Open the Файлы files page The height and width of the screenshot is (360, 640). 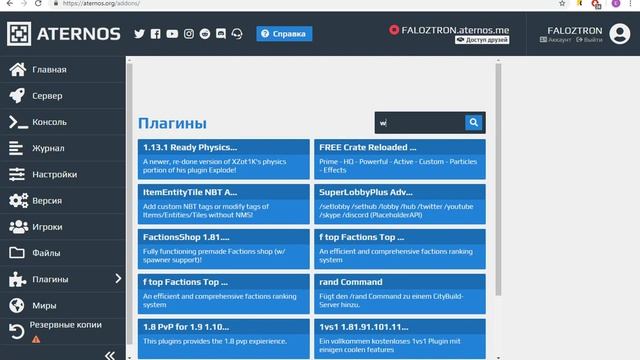tap(63, 253)
